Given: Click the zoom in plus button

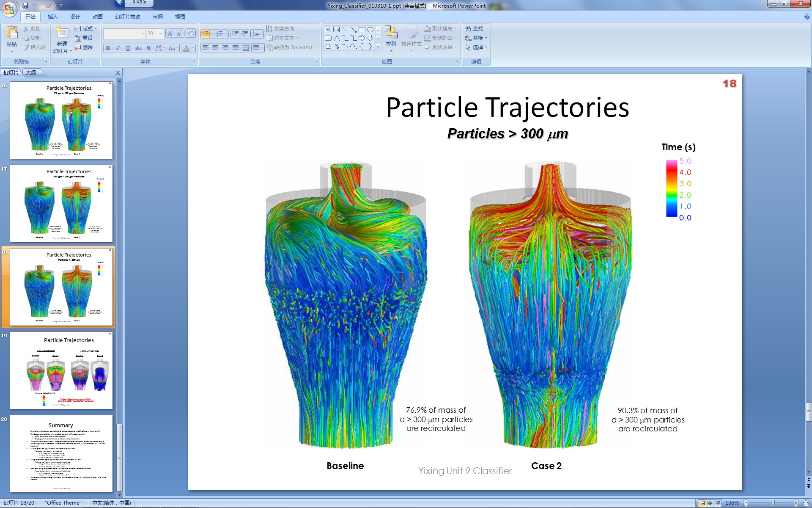Looking at the screenshot, I should pos(796,503).
